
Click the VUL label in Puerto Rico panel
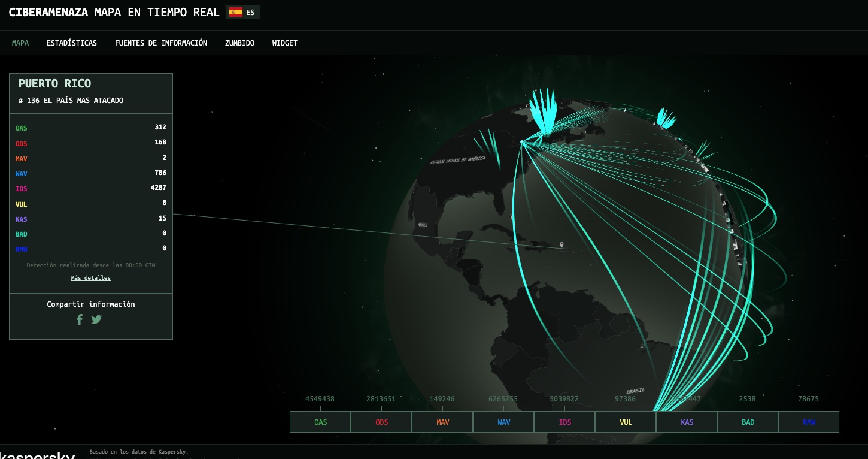click(x=22, y=204)
